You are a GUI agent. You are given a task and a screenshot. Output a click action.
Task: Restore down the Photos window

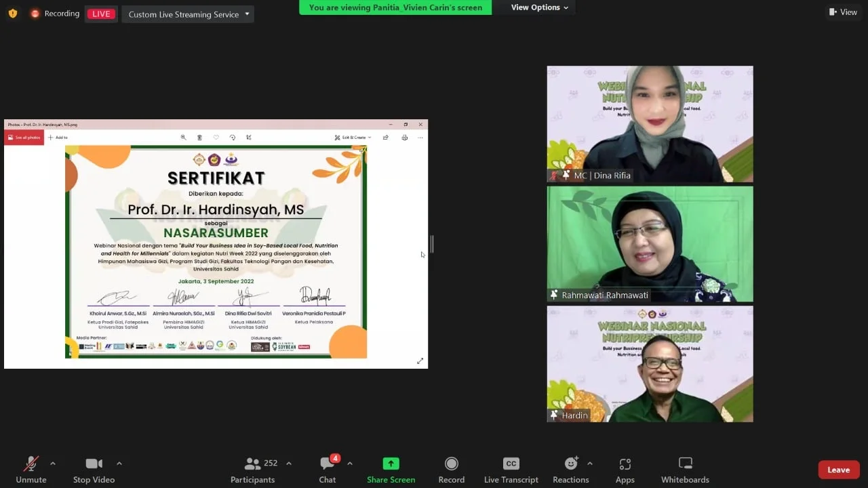(406, 125)
